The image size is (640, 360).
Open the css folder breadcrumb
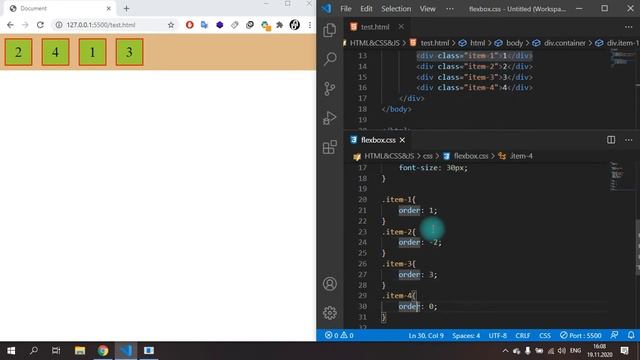[x=428, y=156]
